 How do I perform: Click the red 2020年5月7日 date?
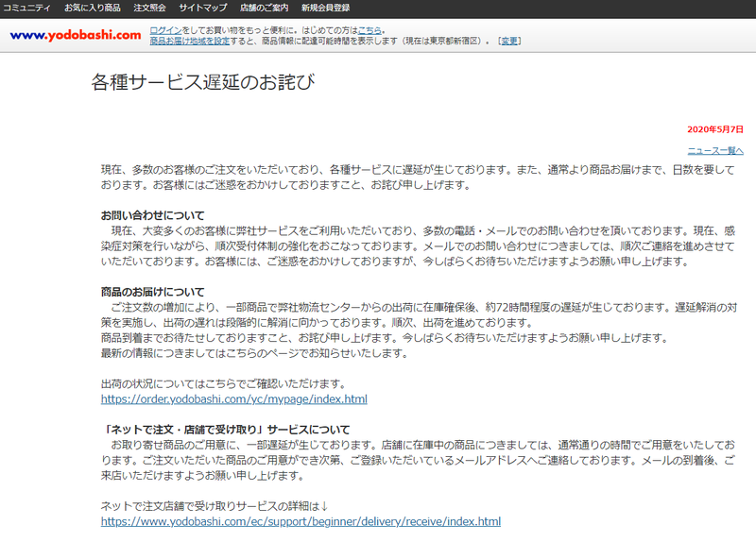pos(715,128)
